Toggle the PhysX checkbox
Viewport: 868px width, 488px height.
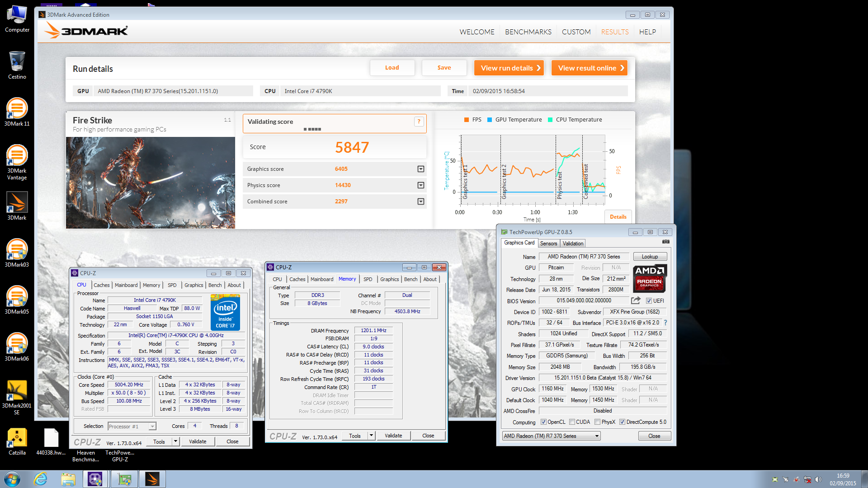point(597,422)
